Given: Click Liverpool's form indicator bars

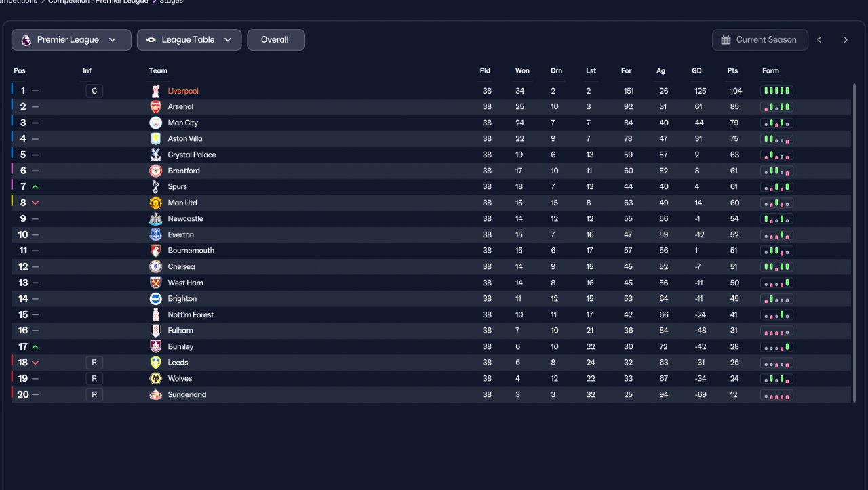Looking at the screenshot, I should pyautogui.click(x=776, y=91).
